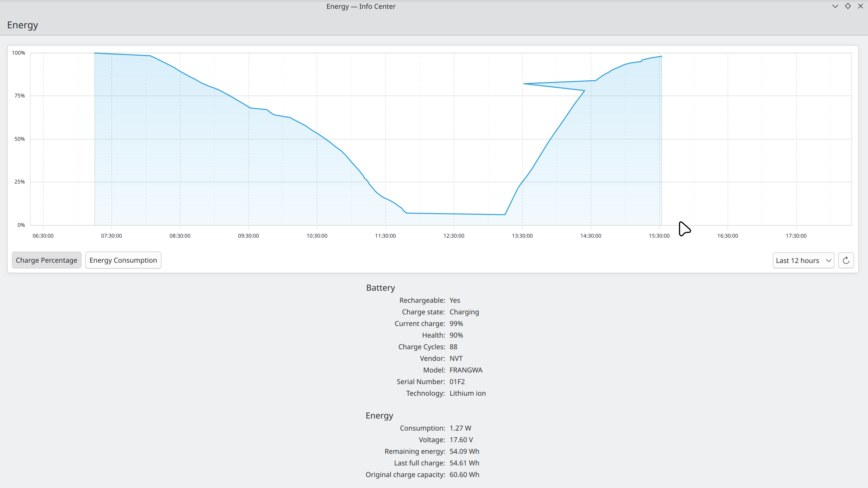Minimize window using title bar chevron icon
The width and height of the screenshot is (868, 488).
tap(835, 6)
